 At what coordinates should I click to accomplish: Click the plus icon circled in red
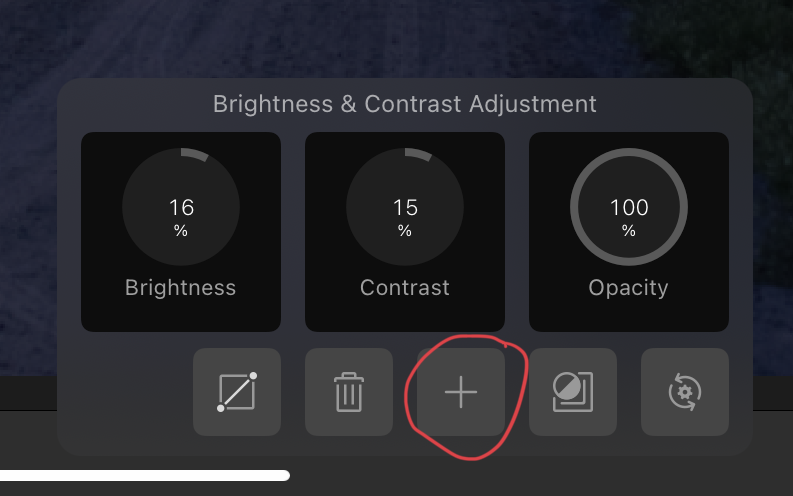(x=461, y=392)
